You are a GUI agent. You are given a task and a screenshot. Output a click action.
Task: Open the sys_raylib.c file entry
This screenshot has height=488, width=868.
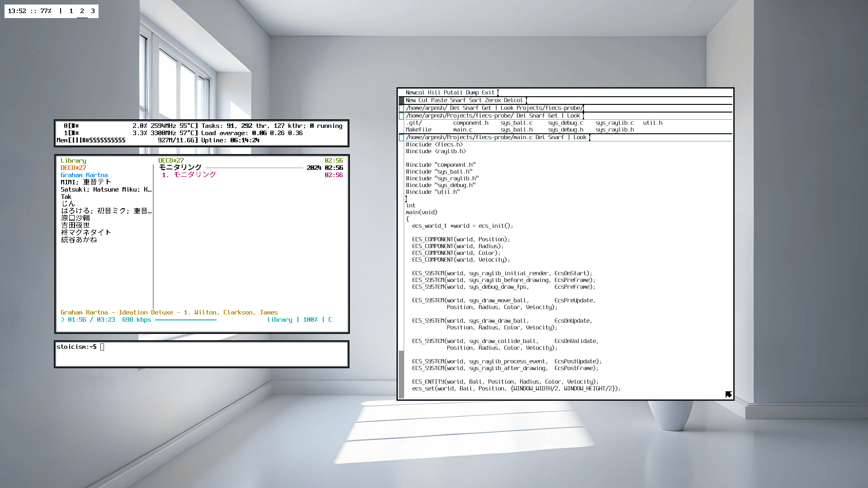pyautogui.click(x=614, y=123)
